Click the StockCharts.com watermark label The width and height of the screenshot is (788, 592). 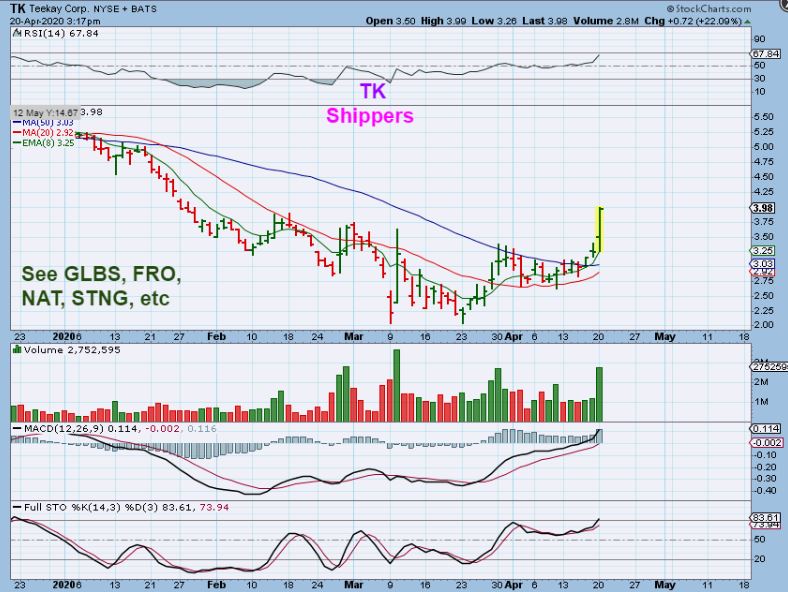pyautogui.click(x=709, y=9)
